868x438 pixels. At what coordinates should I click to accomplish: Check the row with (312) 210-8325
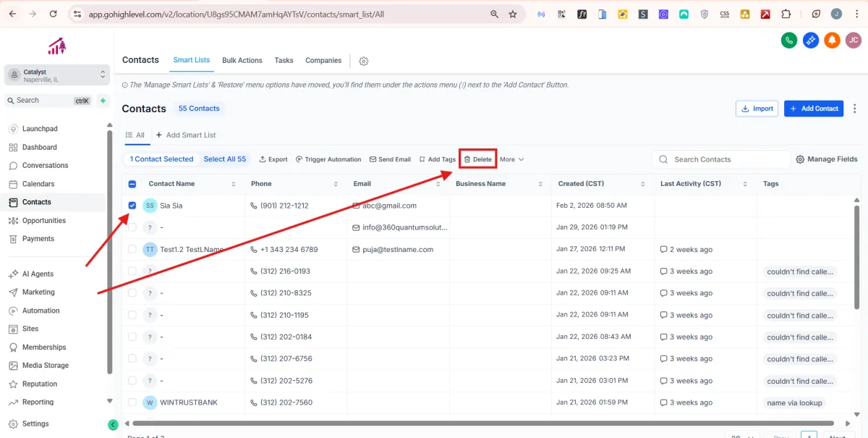132,293
